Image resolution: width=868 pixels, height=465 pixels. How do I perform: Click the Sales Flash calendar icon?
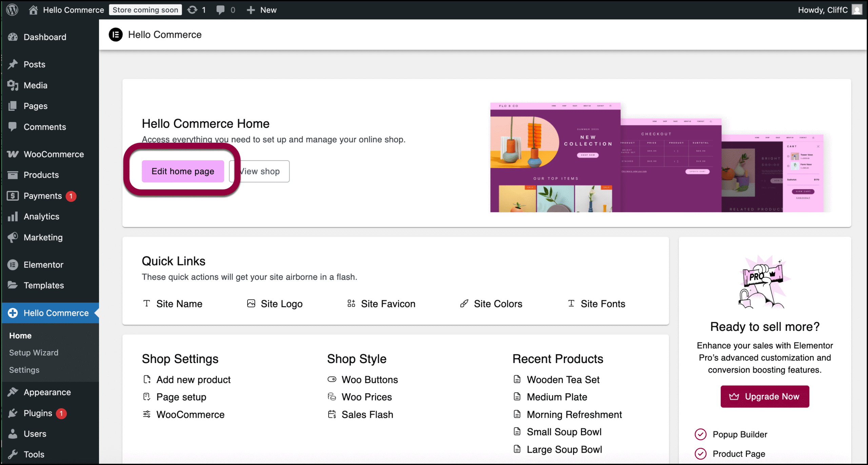[x=332, y=414]
